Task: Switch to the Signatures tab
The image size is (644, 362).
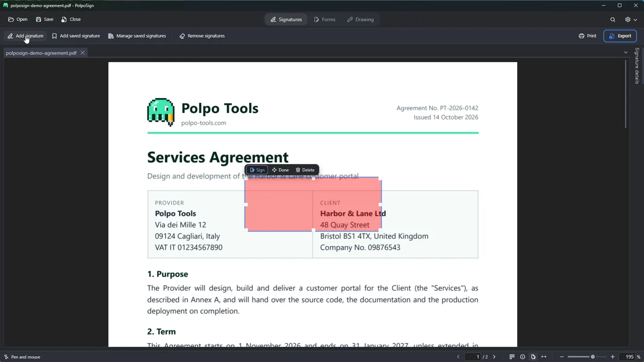Action: pyautogui.click(x=286, y=19)
